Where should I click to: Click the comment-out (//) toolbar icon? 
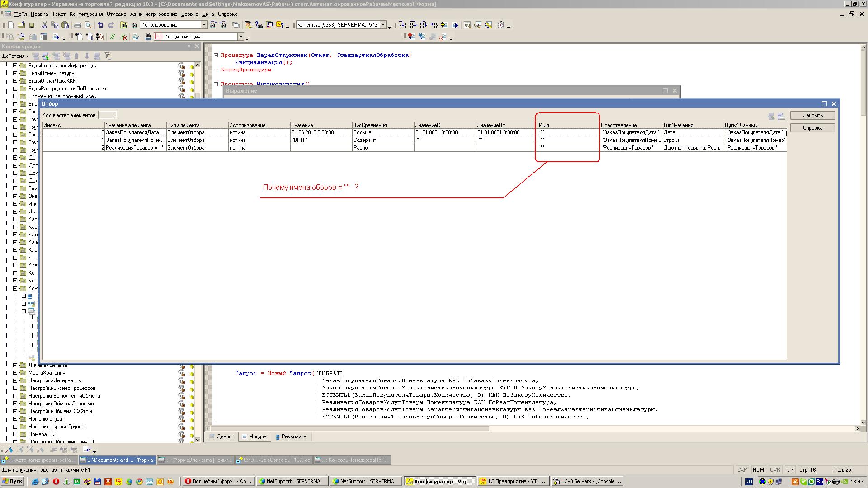113,37
